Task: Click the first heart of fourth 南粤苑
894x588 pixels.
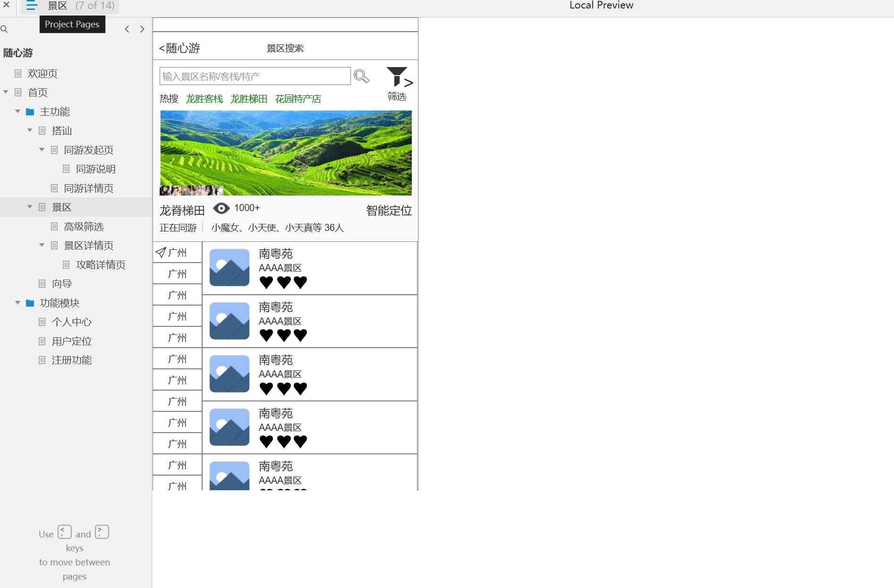Action: (x=266, y=442)
